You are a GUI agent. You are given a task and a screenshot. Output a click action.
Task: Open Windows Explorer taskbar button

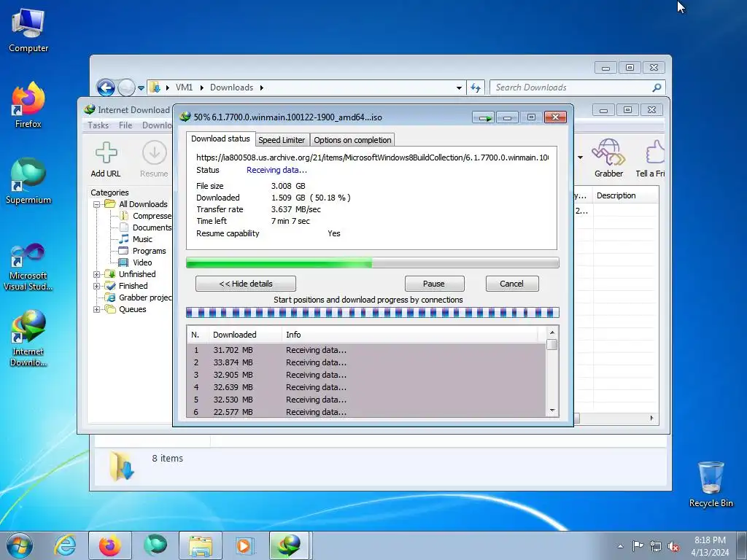[201, 545]
